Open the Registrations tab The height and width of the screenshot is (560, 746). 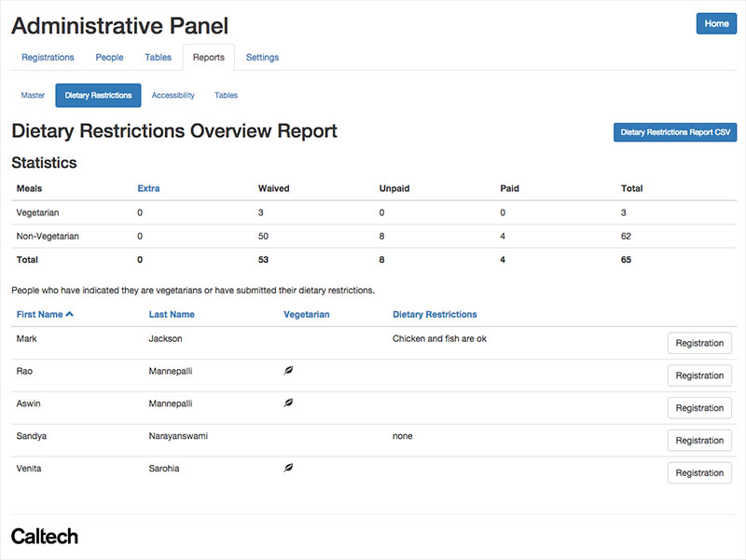coord(48,58)
